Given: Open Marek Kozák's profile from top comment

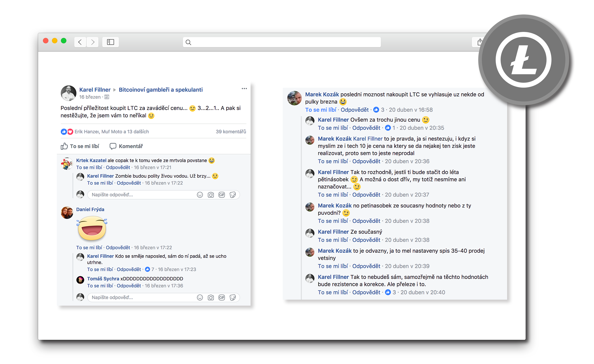Looking at the screenshot, I should tap(322, 94).
